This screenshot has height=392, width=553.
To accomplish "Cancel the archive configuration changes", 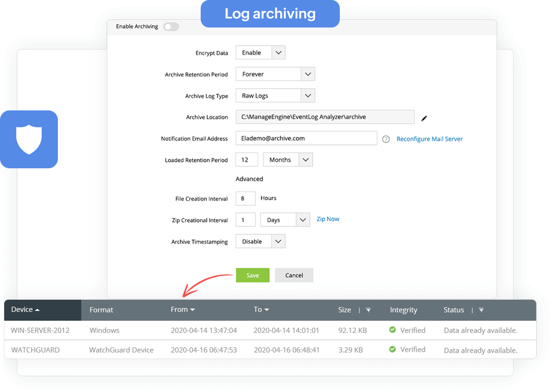I will coord(294,275).
